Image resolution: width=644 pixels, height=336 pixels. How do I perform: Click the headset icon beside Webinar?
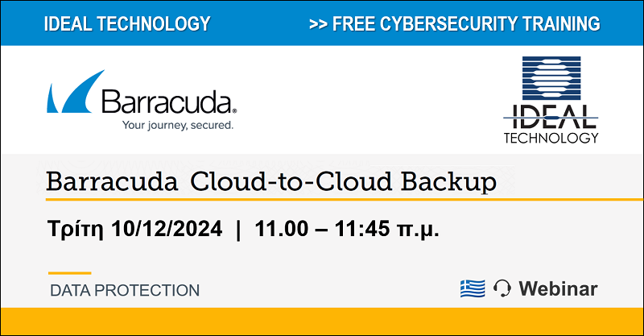click(x=502, y=288)
